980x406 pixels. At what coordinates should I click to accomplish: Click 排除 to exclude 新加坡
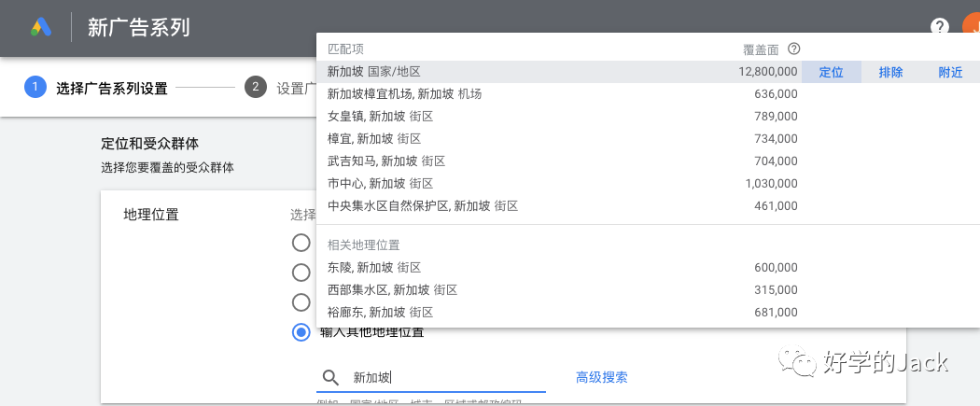coord(890,72)
